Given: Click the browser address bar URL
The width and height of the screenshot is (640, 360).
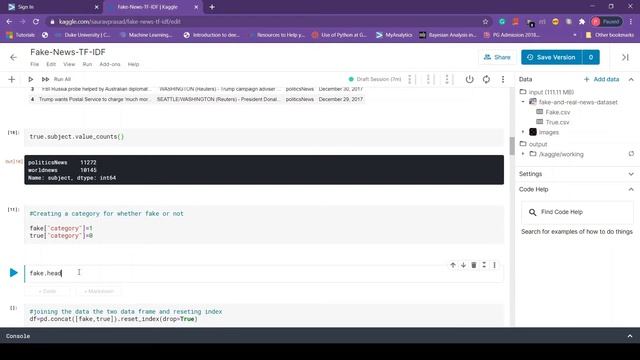Looking at the screenshot, I should point(120,22).
